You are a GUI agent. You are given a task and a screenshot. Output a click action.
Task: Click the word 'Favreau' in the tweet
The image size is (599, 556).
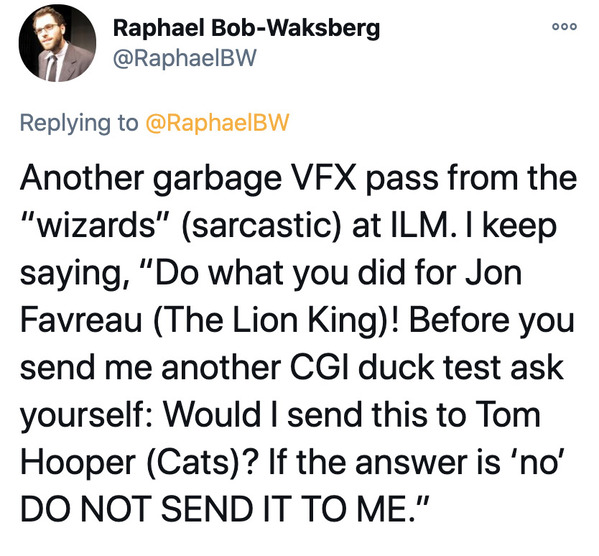point(81,320)
